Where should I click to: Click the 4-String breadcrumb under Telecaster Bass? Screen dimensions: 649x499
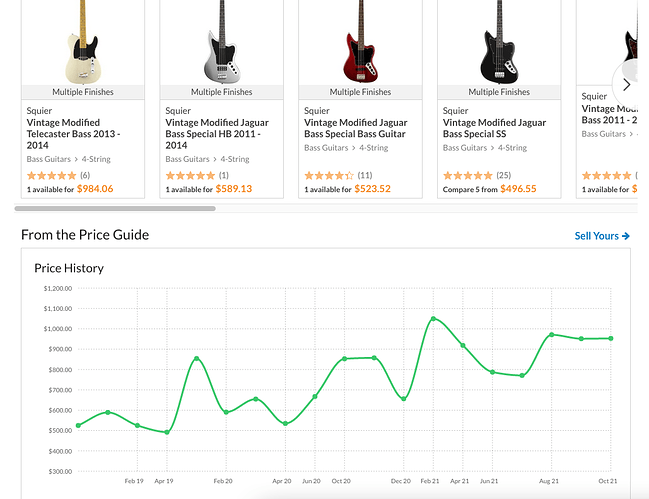tap(96, 159)
